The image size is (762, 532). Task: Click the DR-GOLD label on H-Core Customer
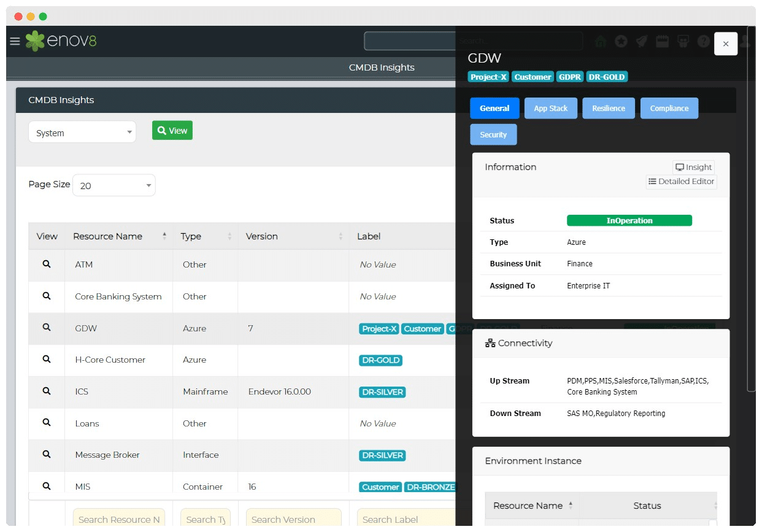380,360
